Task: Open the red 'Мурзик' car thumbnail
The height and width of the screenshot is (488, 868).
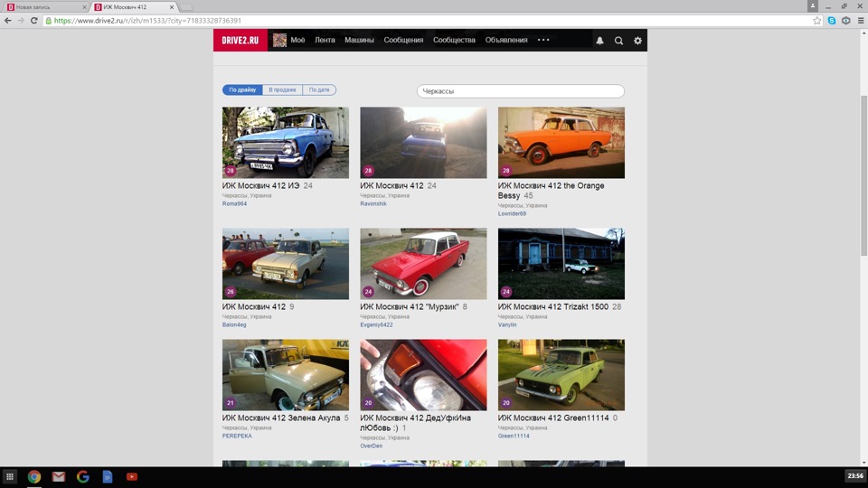Action: tap(423, 264)
